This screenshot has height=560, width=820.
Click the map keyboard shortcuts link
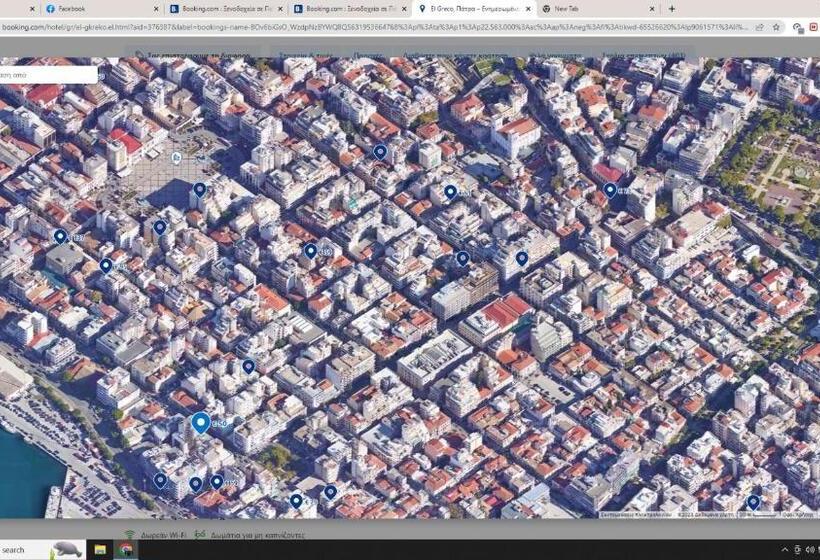pos(638,515)
